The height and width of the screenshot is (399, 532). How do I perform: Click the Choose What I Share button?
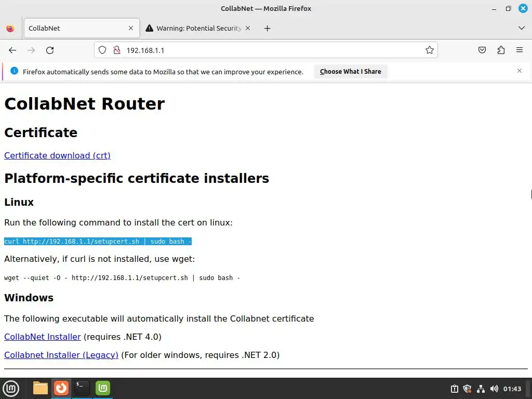(351, 72)
